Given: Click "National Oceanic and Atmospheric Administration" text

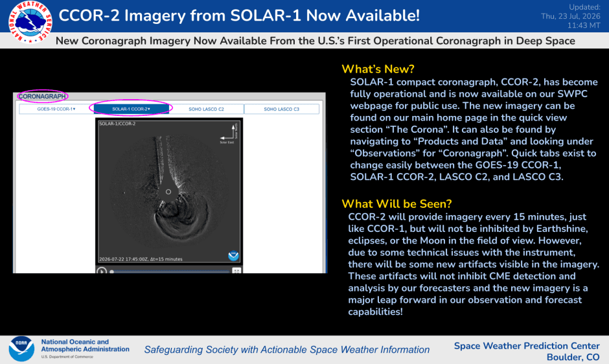Looking at the screenshot, I should pos(85,345).
